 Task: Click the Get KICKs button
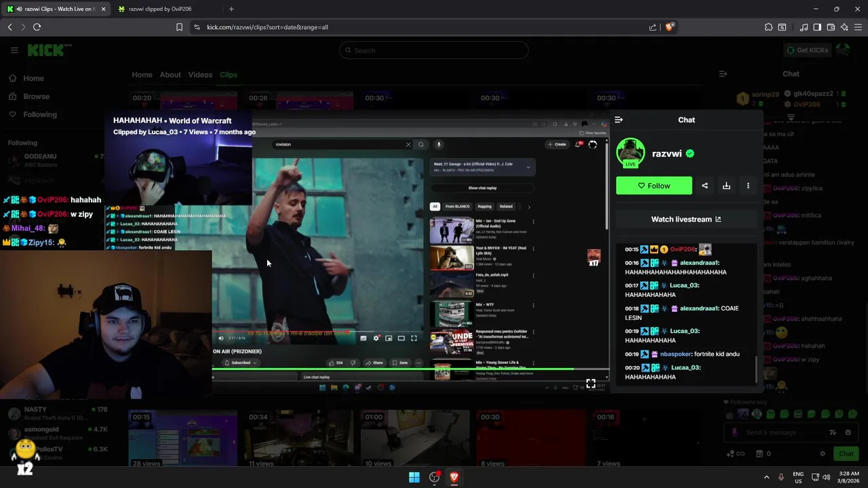(x=808, y=50)
